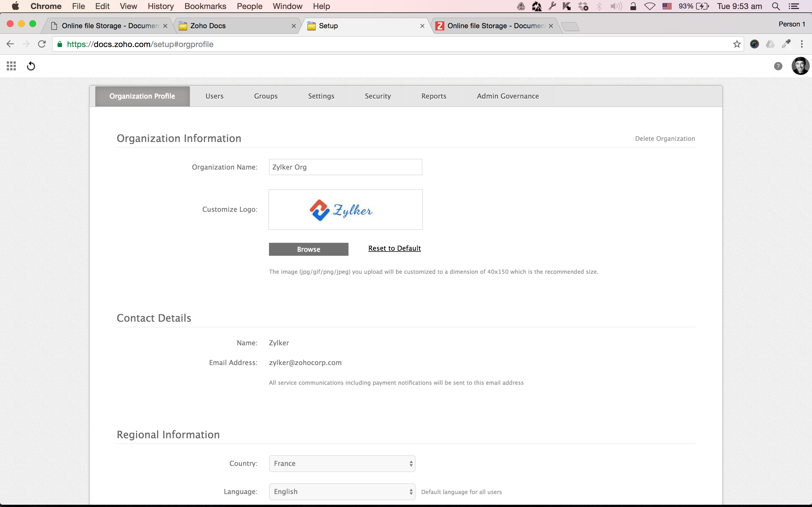Image resolution: width=812 pixels, height=507 pixels.
Task: Click the eyedropper extension icon
Action: [x=786, y=44]
